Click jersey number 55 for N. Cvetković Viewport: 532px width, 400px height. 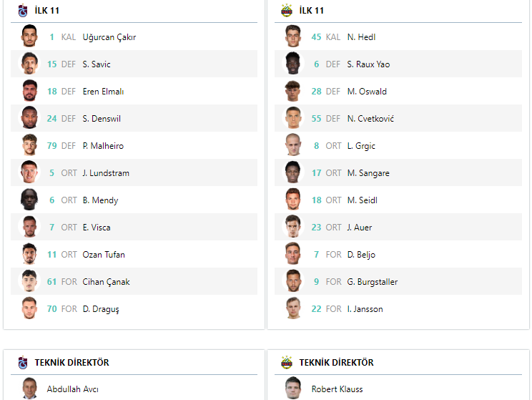(316, 119)
